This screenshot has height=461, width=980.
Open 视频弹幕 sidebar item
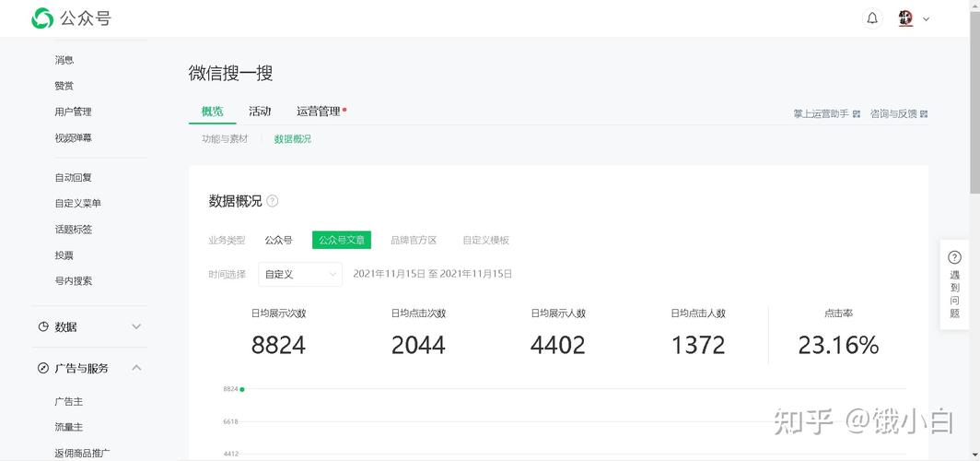73,137
